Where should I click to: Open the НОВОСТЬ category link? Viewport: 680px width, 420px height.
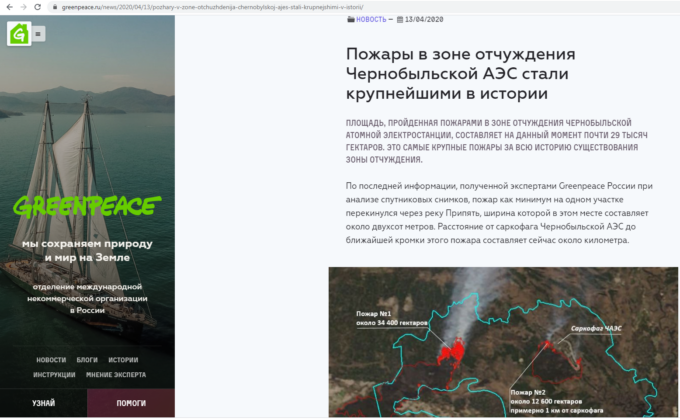[371, 19]
